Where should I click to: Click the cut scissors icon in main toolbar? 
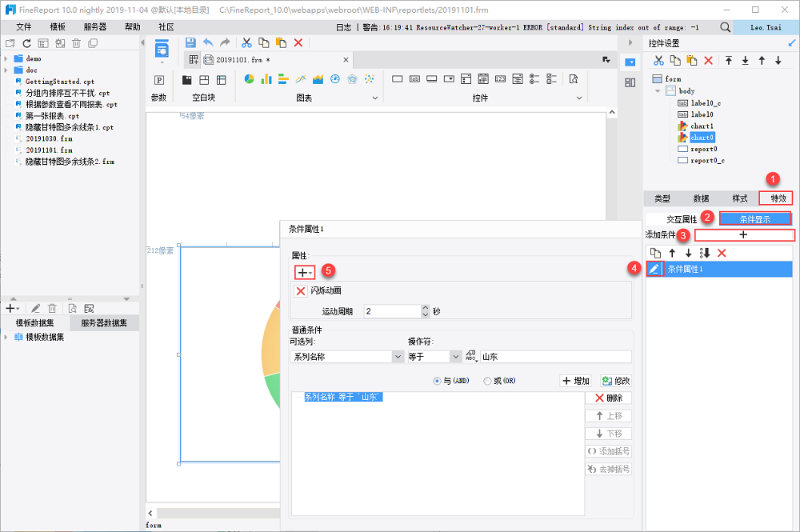(x=246, y=42)
